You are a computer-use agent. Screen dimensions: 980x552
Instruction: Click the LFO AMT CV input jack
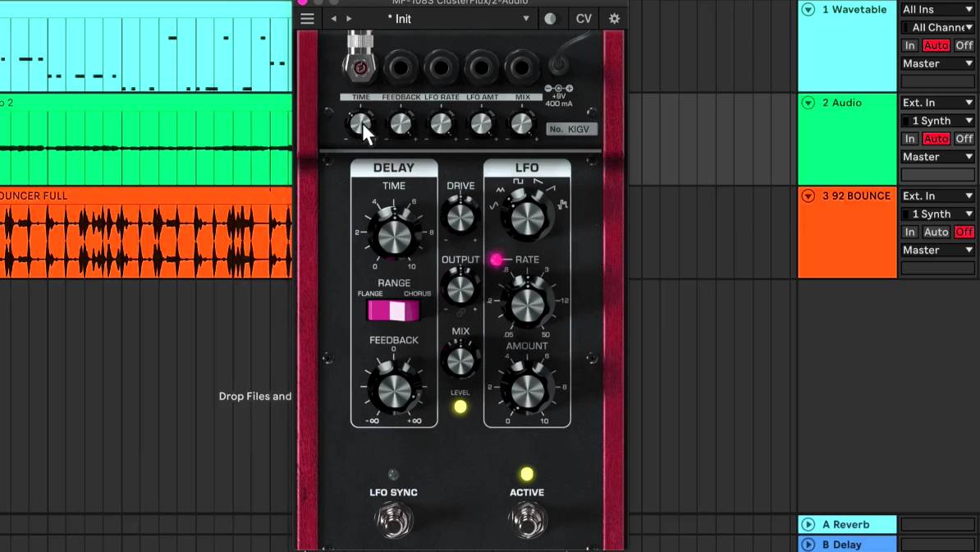pyautogui.click(x=481, y=67)
